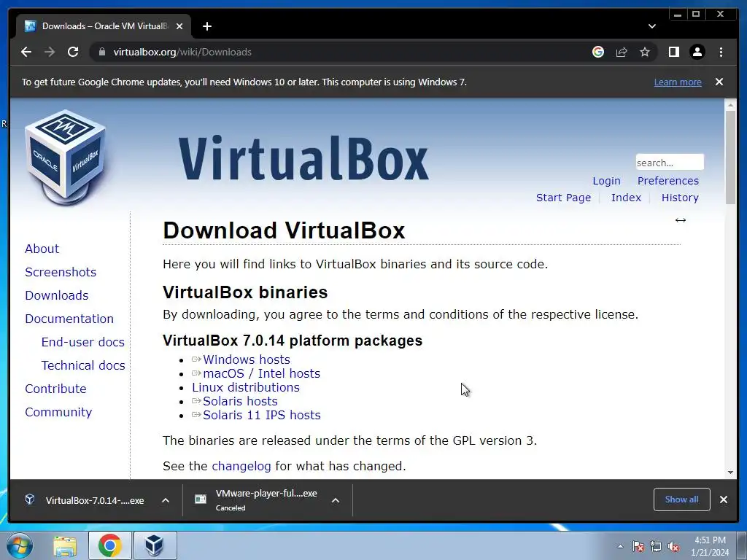Screen dimensions: 747x560
Task: Open the taskbar clock showing 4:51 PM
Action: tap(710, 546)
